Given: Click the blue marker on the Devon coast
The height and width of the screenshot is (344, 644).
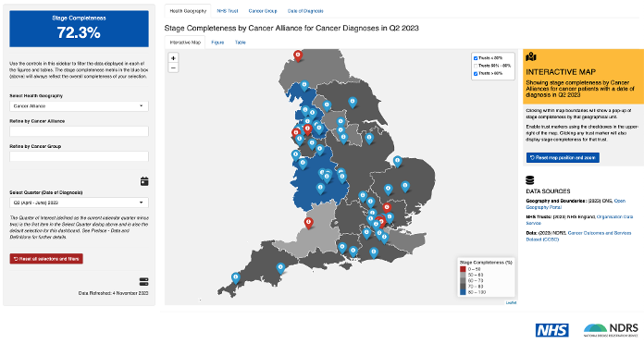Looking at the screenshot, I should (x=280, y=268).
